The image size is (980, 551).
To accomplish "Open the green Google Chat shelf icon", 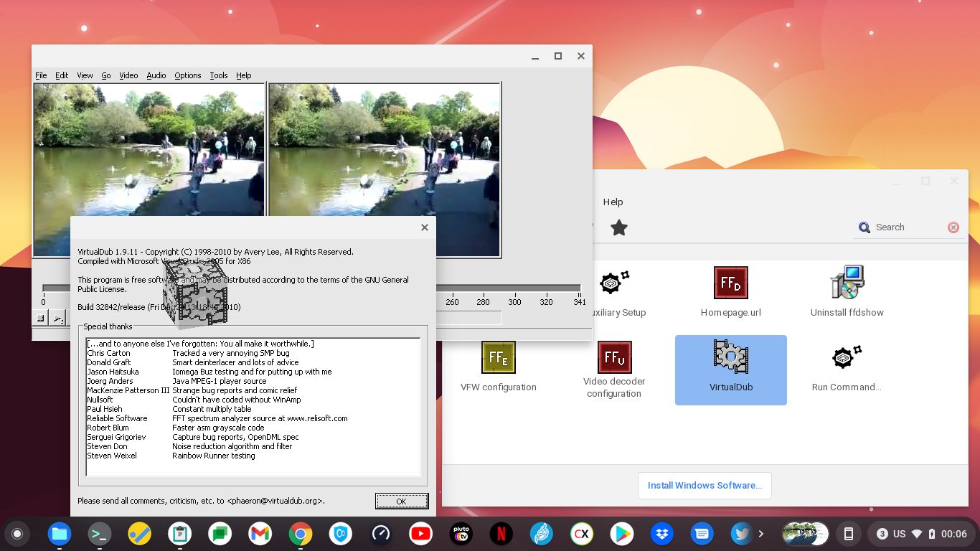I will click(x=220, y=534).
